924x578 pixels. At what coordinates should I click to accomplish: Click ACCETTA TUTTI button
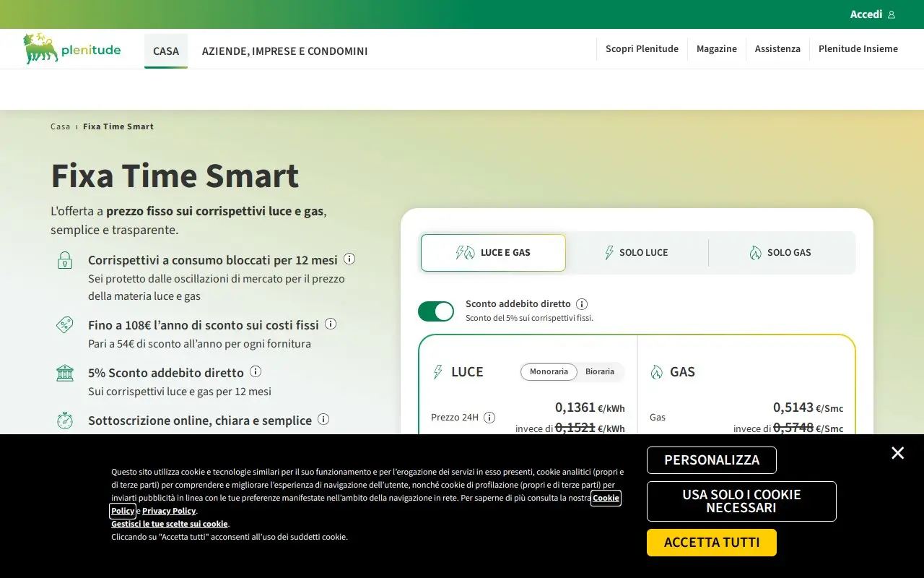[712, 543]
